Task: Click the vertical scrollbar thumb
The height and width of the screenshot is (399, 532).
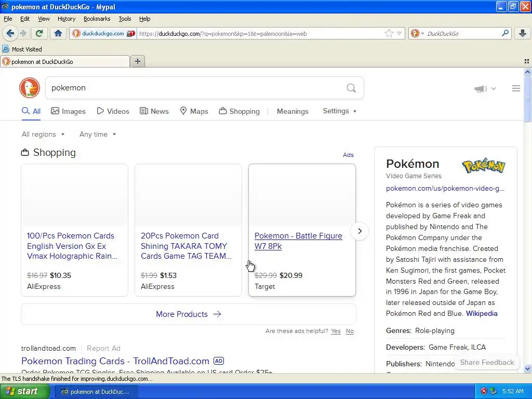Action: (x=527, y=99)
